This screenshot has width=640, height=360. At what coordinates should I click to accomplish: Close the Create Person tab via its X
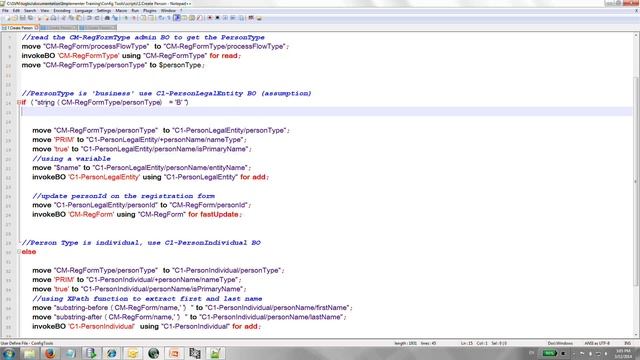[36, 28]
